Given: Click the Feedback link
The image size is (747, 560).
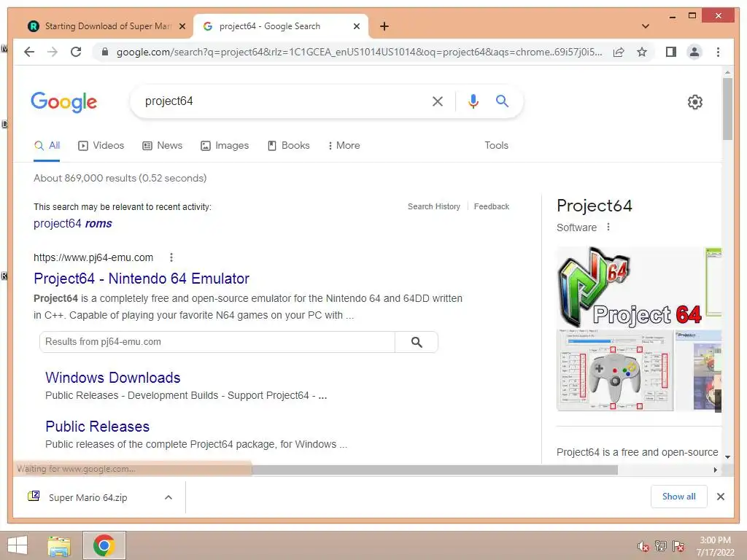Looking at the screenshot, I should coord(492,206).
